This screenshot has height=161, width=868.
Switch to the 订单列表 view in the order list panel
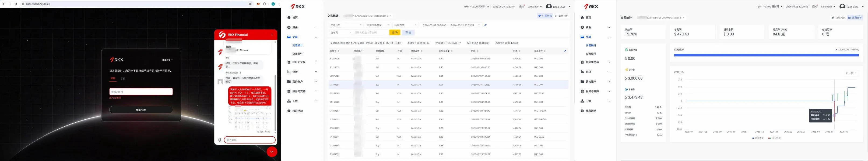545,16
